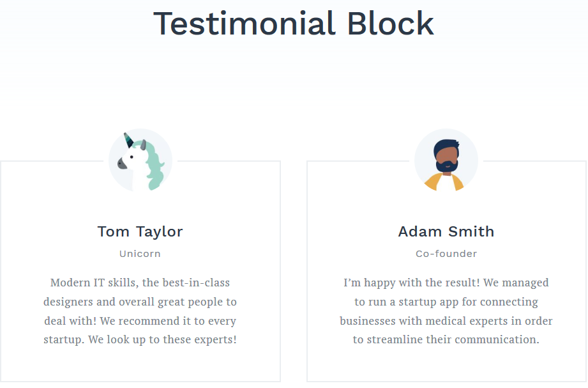
Task: Click the "Co-founder" role label
Action: click(x=446, y=254)
